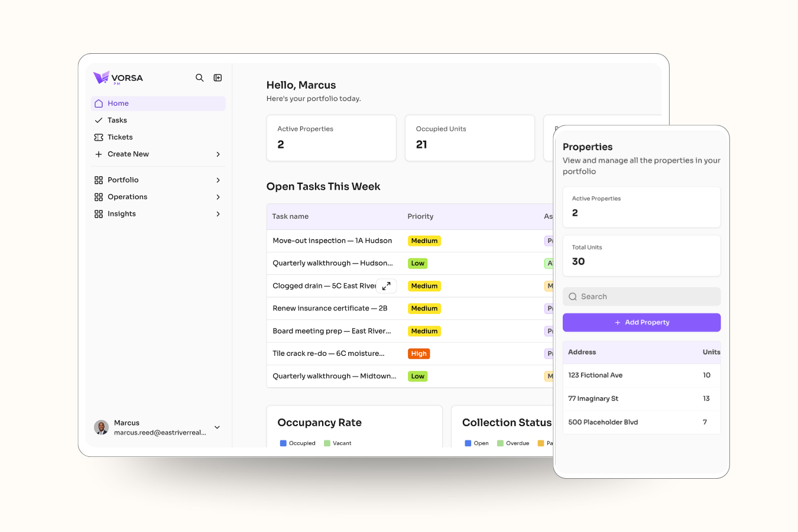This screenshot has height=532, width=798.
Task: Select Create New menu item
Action: [158, 154]
